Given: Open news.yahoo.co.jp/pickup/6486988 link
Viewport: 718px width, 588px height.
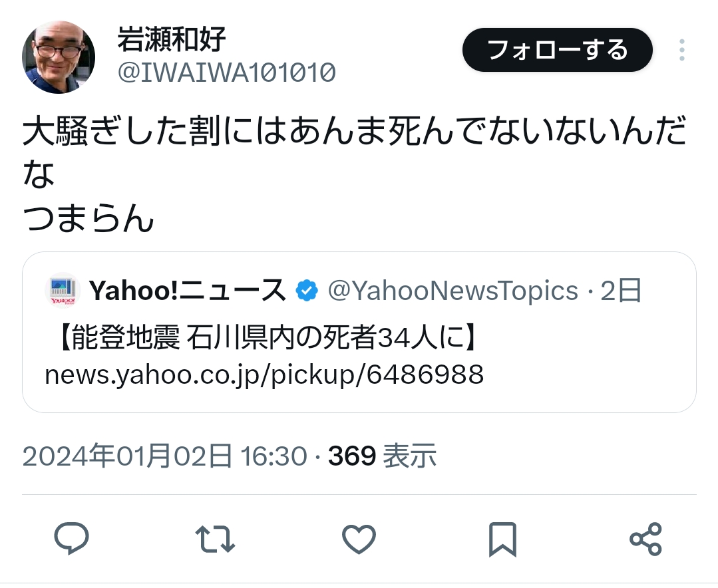Looking at the screenshot, I should [264, 375].
